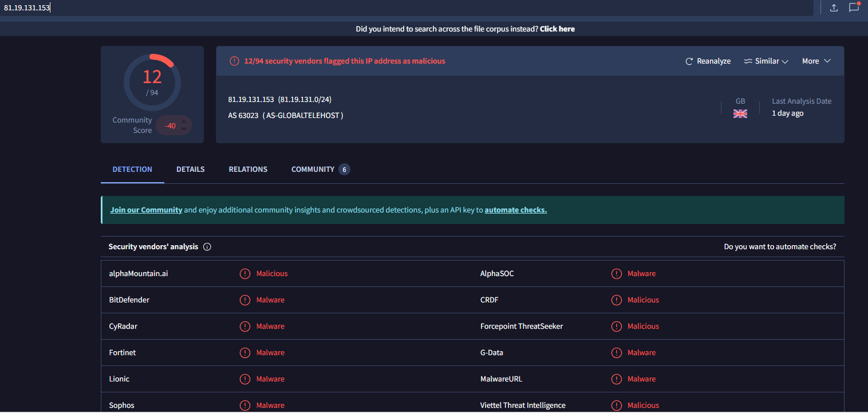Click the vendor name G-Data

[x=492, y=353]
